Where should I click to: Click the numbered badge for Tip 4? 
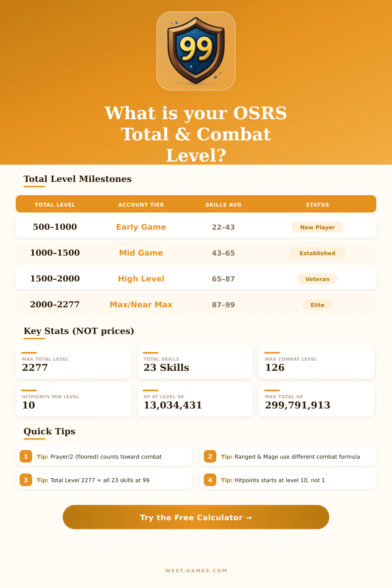click(x=211, y=479)
